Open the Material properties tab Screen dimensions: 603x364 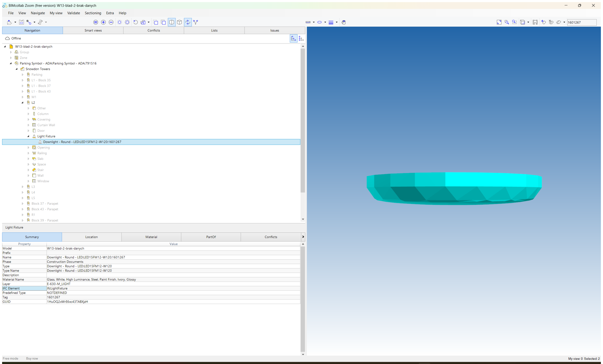click(x=151, y=237)
